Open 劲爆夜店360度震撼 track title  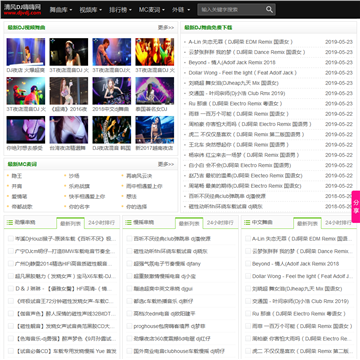172,339
